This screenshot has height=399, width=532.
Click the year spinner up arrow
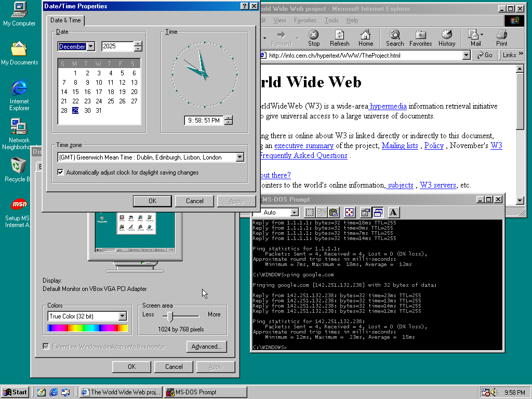coord(138,44)
